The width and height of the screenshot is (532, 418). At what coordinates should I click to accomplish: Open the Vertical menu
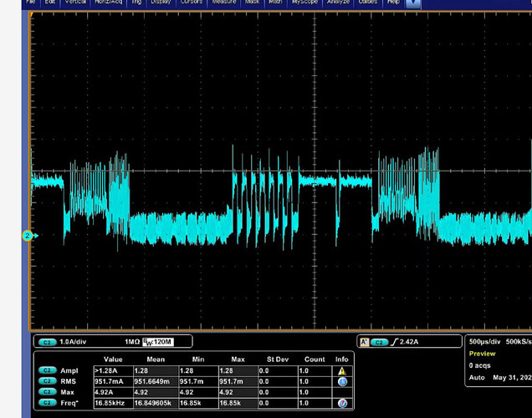pyautogui.click(x=75, y=2)
